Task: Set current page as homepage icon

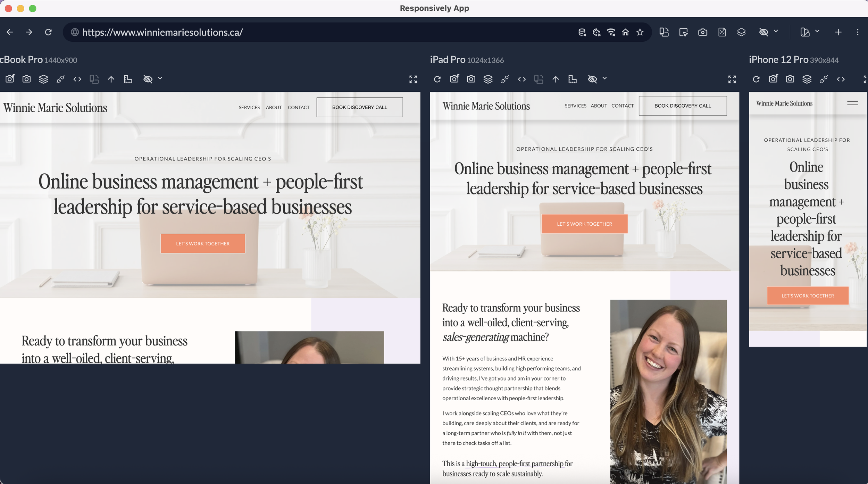Action: [625, 32]
